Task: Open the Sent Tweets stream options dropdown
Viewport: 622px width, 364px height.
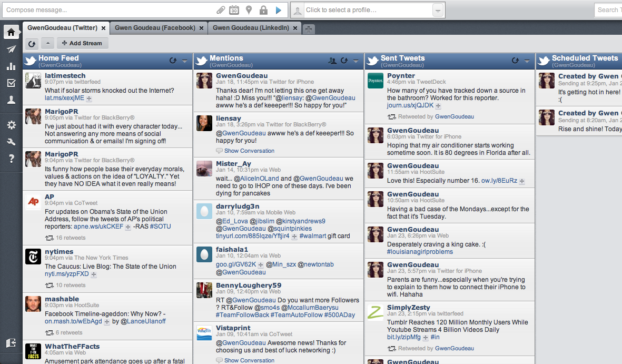Action: (527, 61)
